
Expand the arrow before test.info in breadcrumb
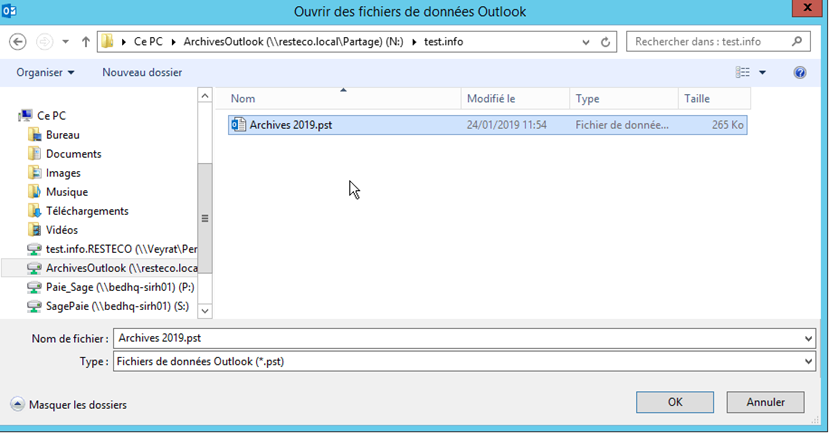[414, 42]
